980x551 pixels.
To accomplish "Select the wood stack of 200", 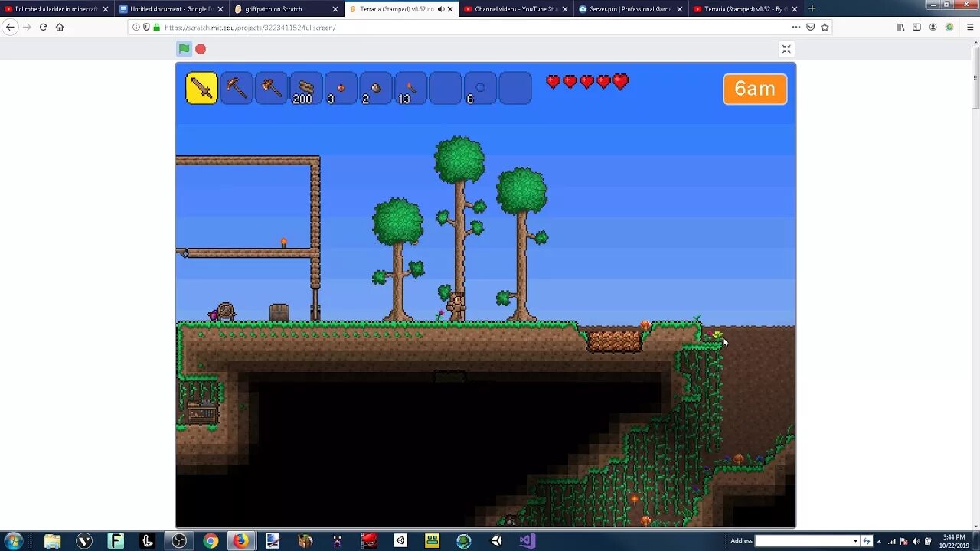I will coord(305,88).
